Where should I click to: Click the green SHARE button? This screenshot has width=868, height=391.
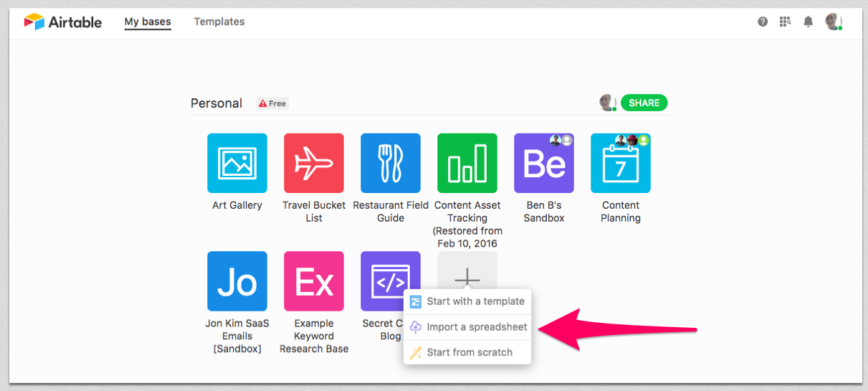[x=644, y=103]
